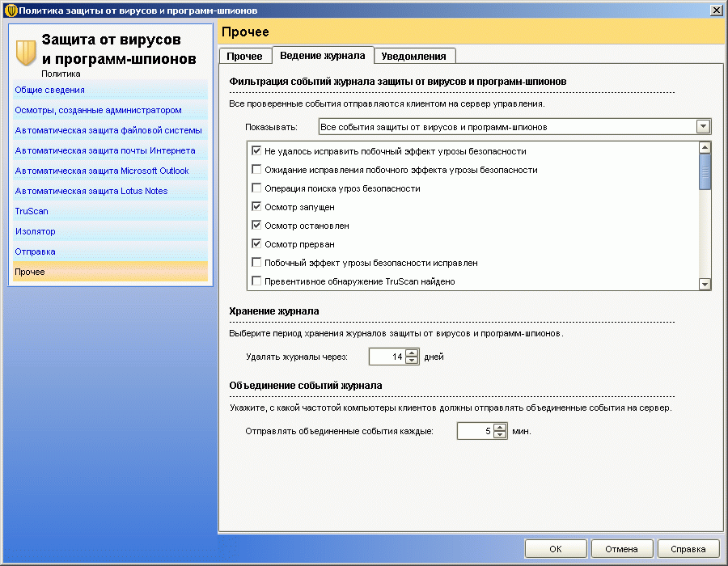This screenshot has width=728, height=566.
Task: Enable 'Операция поиска угроз безопасности' checkbox
Action: tap(256, 188)
